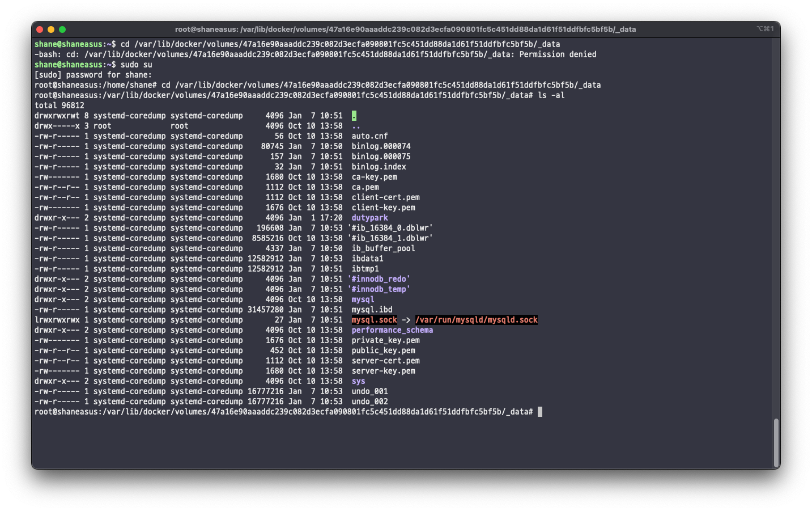Click the '[sudo] password for shane:' line
812x511 pixels.
[x=93, y=75]
